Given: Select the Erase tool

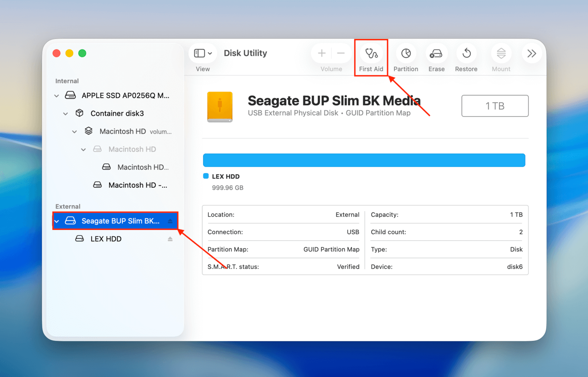Looking at the screenshot, I should tap(436, 53).
